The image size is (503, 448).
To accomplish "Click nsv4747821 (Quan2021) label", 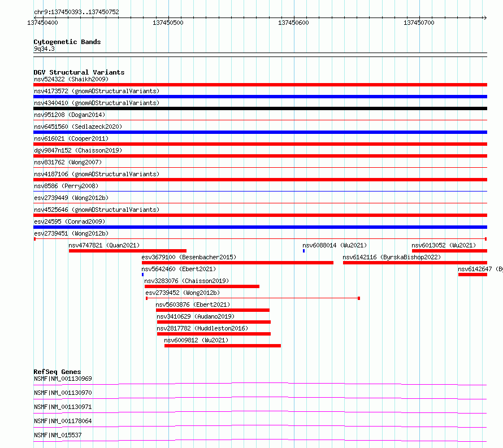I will [x=104, y=245].
